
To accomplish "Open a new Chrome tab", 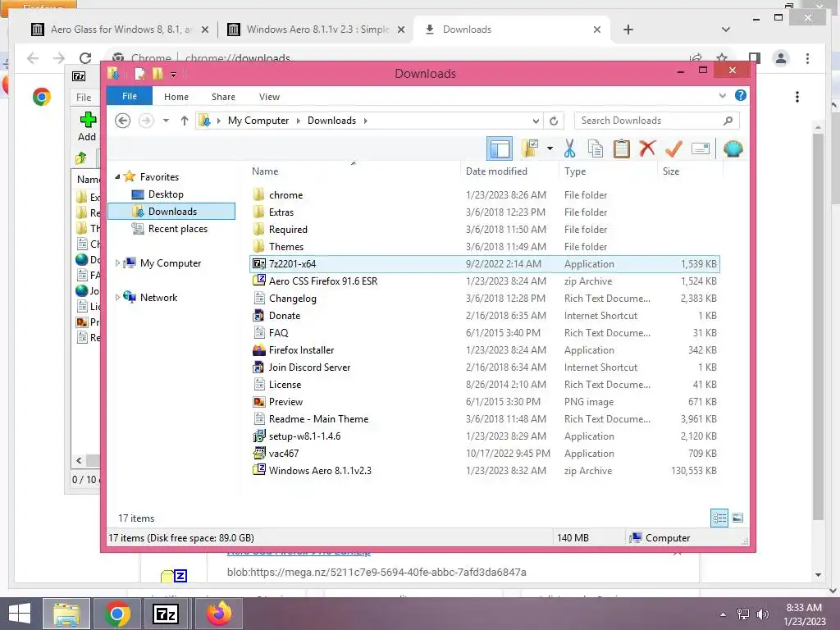I will pos(628,30).
